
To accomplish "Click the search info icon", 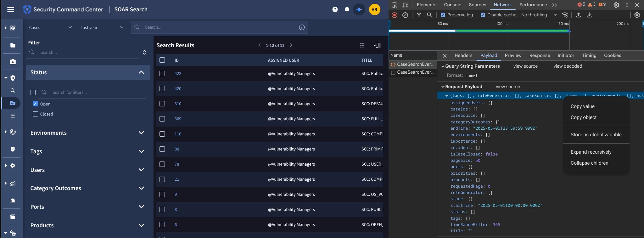I will 302,27.
